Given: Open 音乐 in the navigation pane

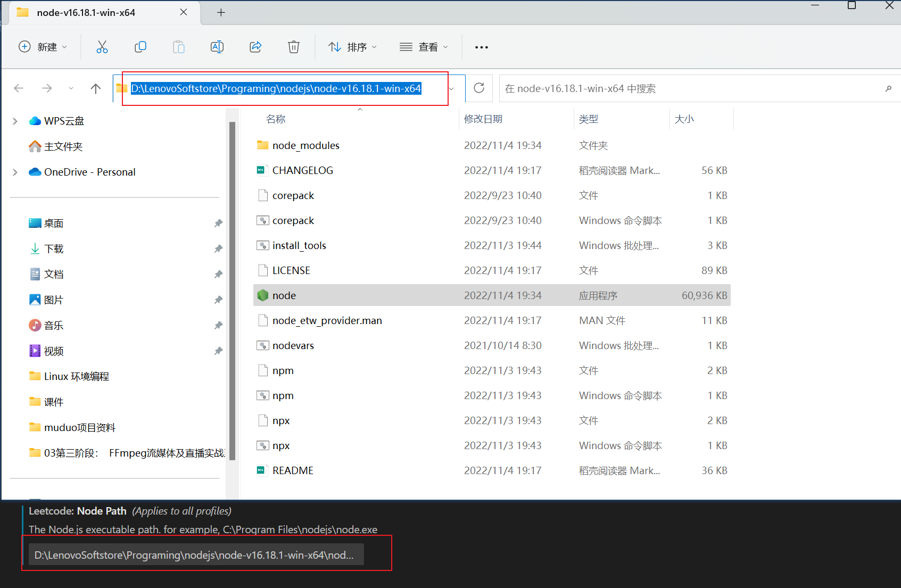Looking at the screenshot, I should [x=46, y=325].
